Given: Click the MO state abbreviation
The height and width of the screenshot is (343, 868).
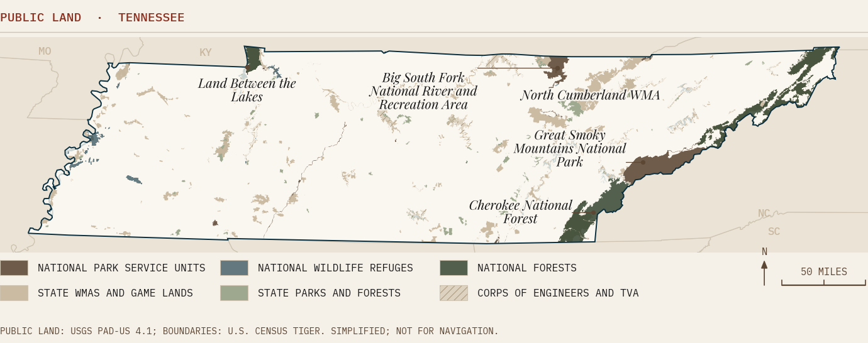Looking at the screenshot, I should [45, 52].
